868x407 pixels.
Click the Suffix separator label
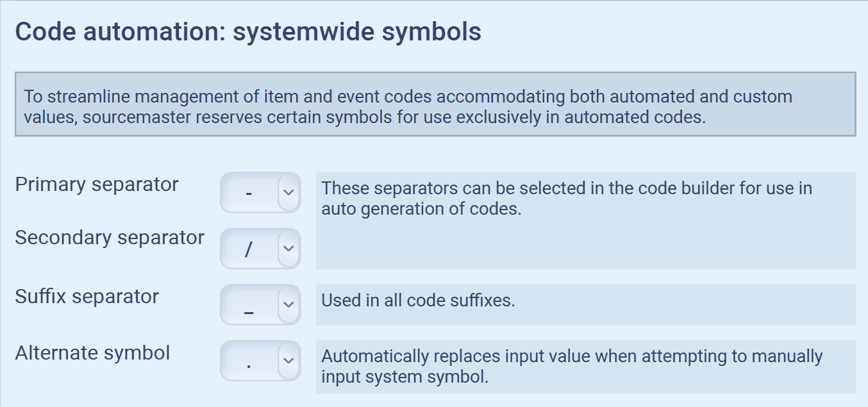point(87,297)
